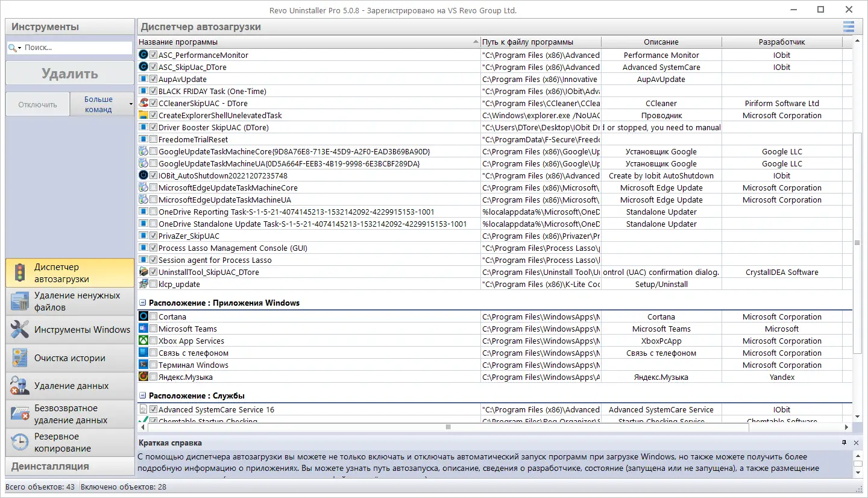This screenshot has width=868, height=498.
Task: Collapse the Расположение : Службы group
Action: tap(143, 396)
